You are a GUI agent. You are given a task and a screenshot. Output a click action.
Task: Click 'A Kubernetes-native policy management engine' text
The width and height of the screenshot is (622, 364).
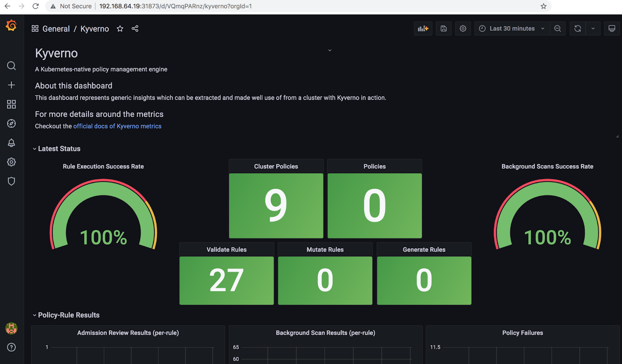[101, 69]
